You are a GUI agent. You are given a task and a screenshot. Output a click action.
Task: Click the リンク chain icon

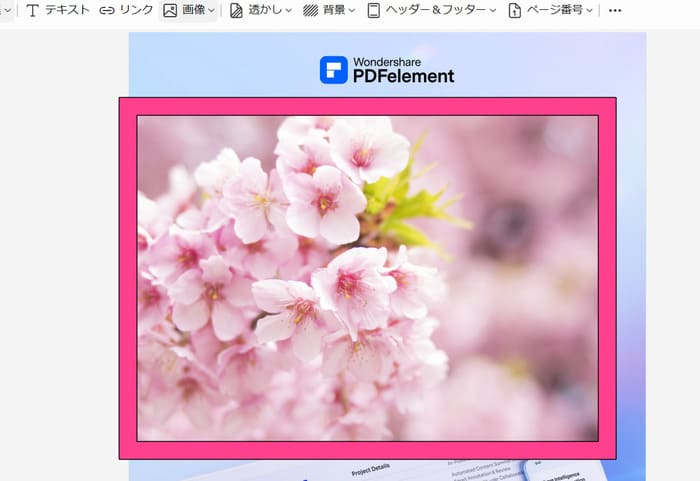[x=107, y=11]
